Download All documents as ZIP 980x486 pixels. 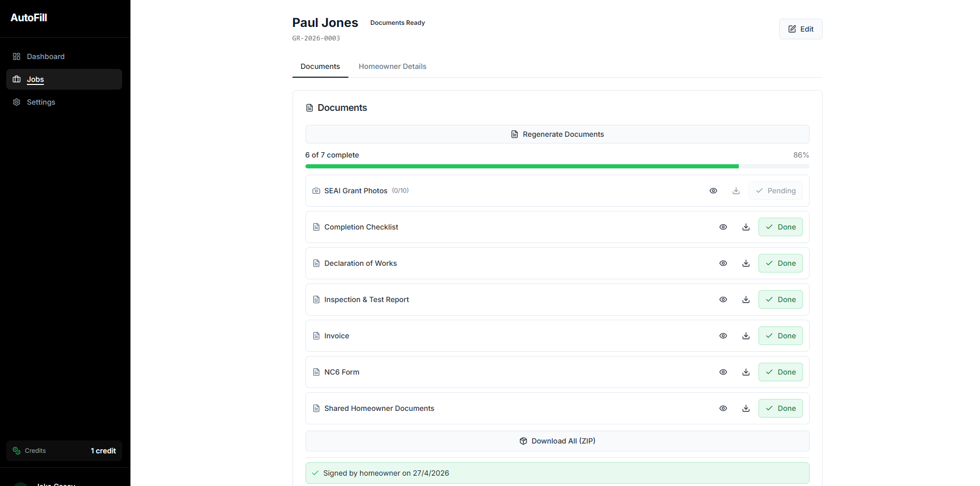[x=557, y=441]
